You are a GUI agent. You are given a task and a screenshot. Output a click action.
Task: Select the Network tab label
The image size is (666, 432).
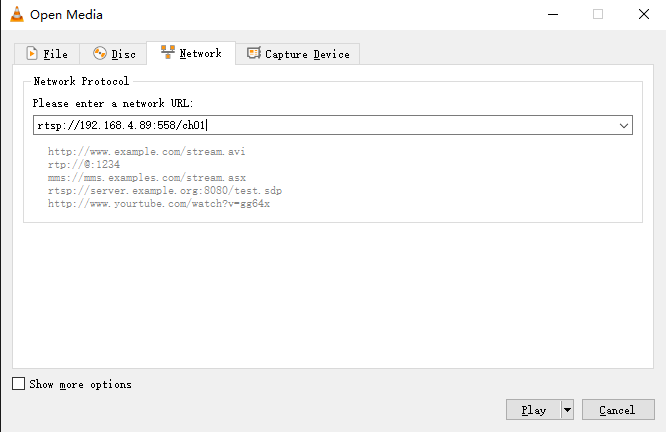[x=200, y=54]
